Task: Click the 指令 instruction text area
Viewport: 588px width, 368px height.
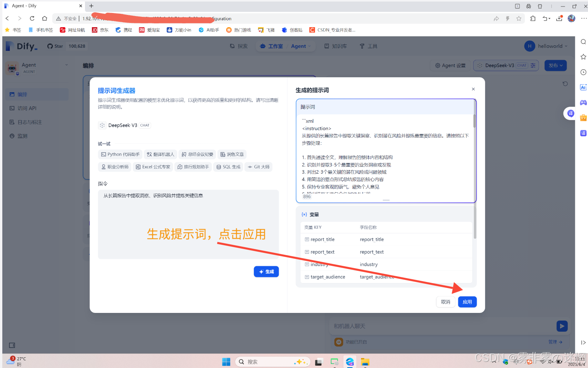Action: click(188, 225)
